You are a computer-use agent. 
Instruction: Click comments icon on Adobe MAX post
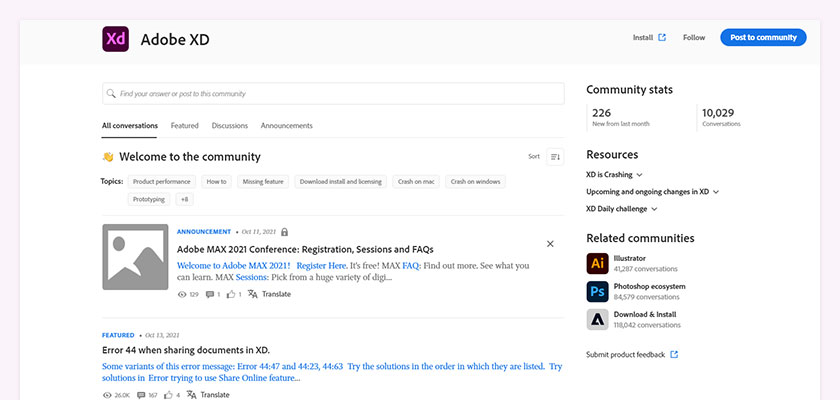210,294
